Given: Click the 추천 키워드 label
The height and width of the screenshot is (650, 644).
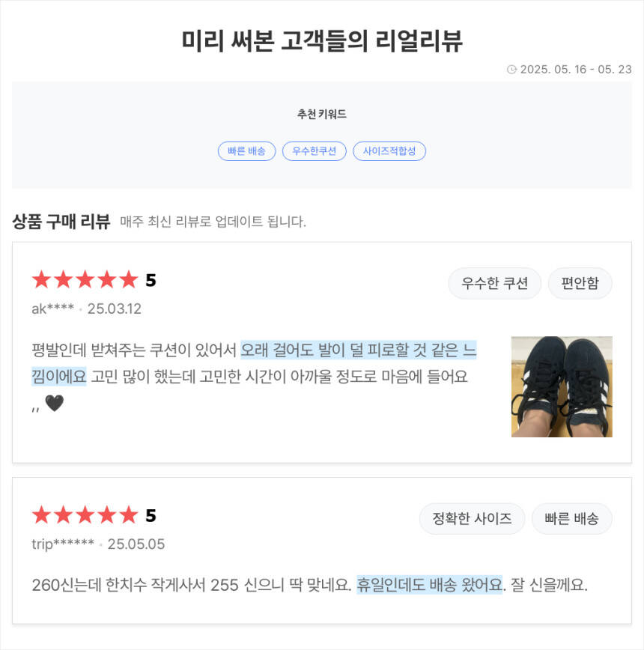Looking at the screenshot, I should click(x=322, y=115).
